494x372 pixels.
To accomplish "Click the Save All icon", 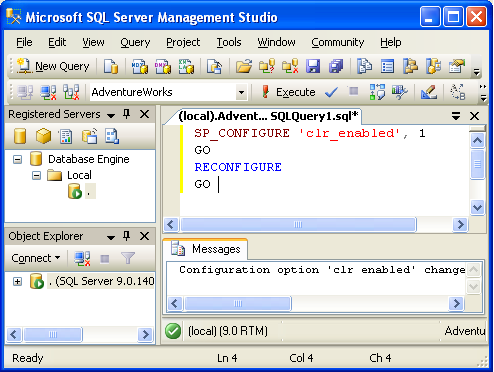I will (x=336, y=66).
